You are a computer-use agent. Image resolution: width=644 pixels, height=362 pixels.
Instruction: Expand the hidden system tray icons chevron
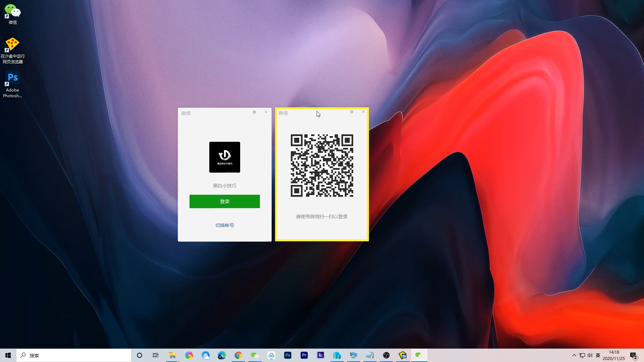click(574, 355)
